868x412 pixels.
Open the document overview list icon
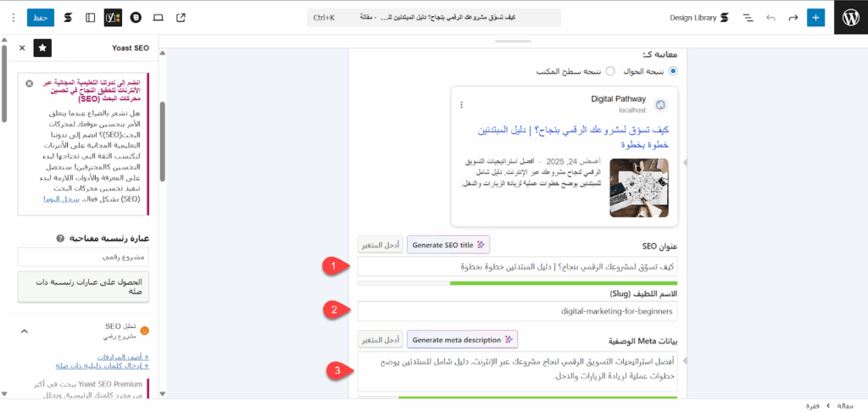(x=748, y=17)
